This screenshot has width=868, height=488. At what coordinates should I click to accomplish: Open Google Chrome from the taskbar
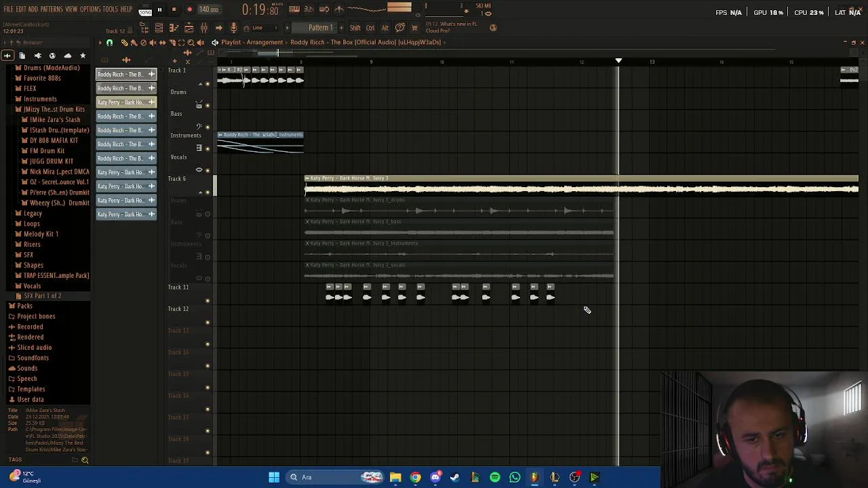coord(416,477)
